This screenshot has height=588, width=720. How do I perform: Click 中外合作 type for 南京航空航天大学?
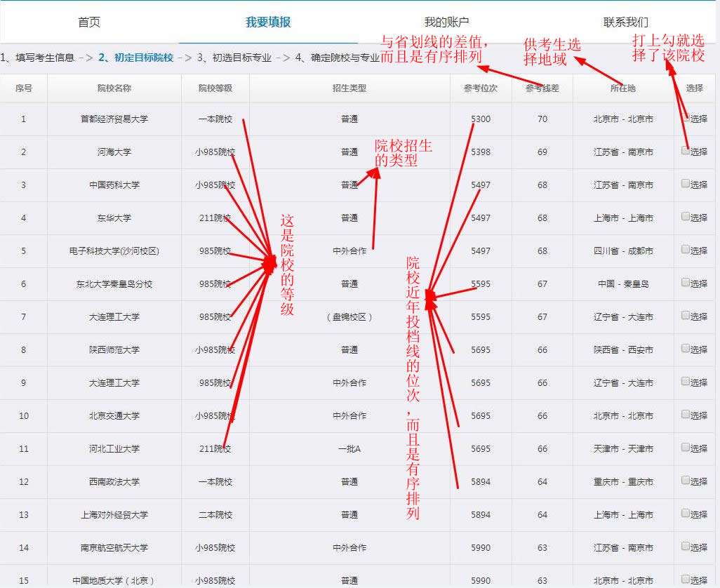[x=349, y=548]
